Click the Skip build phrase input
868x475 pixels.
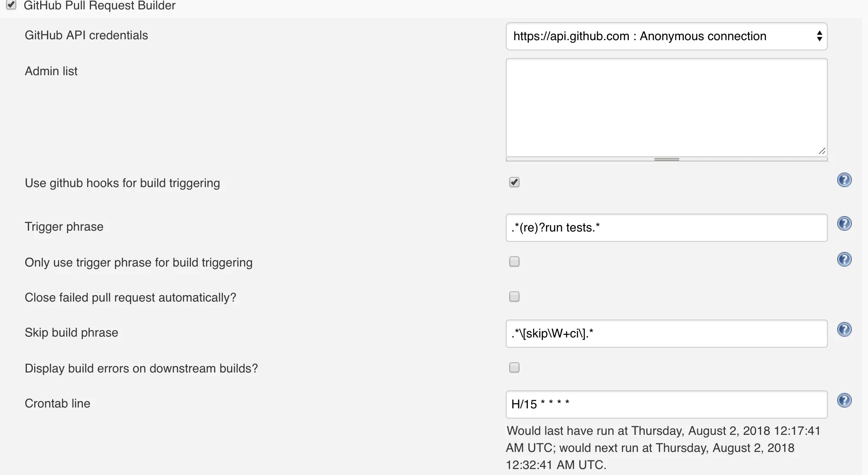[x=666, y=334]
